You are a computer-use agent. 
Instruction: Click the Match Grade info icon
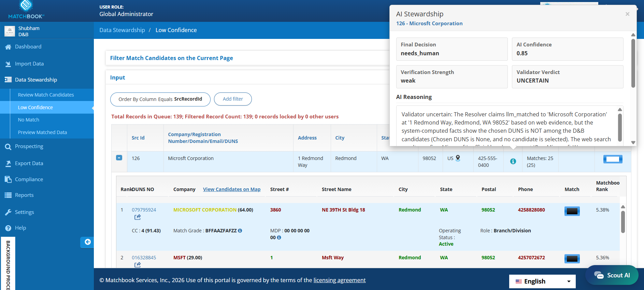pyautogui.click(x=240, y=231)
